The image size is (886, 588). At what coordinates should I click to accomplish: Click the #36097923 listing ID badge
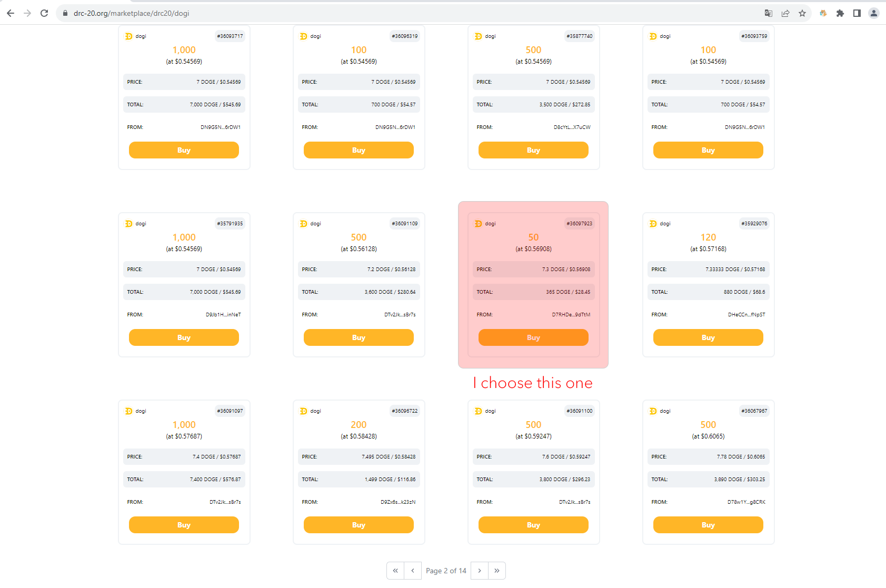point(579,224)
